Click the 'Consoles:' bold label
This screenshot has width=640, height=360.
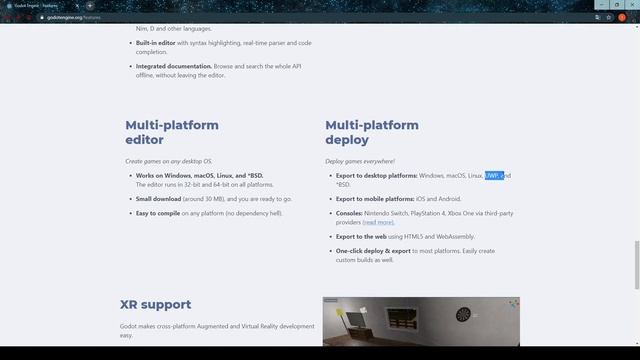(x=349, y=213)
